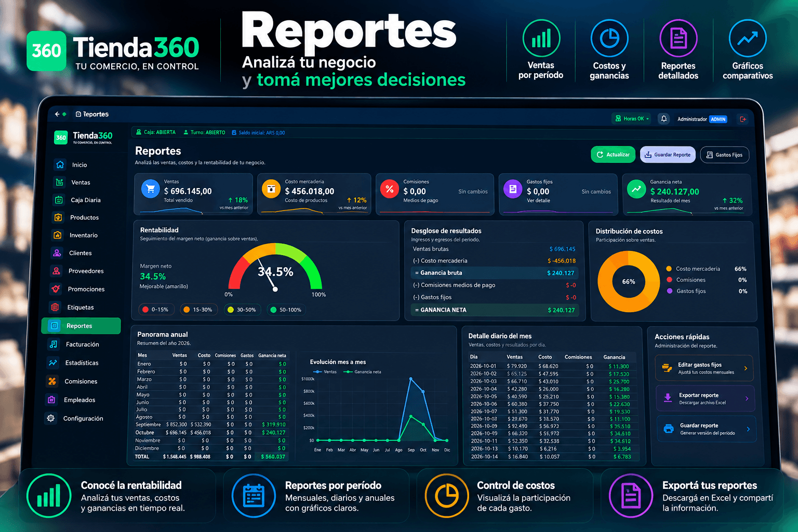Click 'Ver detalle' on Gastos fijos card
Screen dimensions: 798x532
pyautogui.click(x=538, y=201)
